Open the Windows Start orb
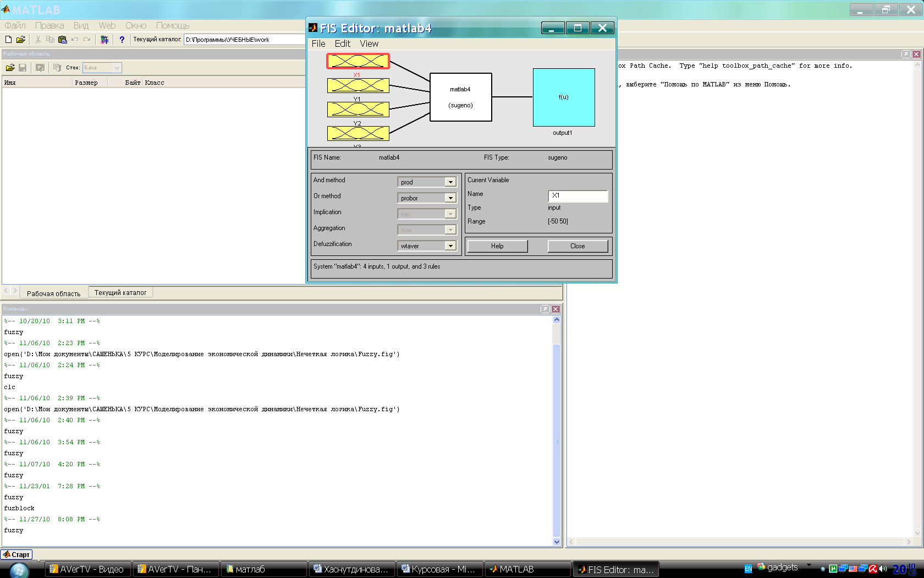Screen dimensions: 924x578 tap(19, 570)
